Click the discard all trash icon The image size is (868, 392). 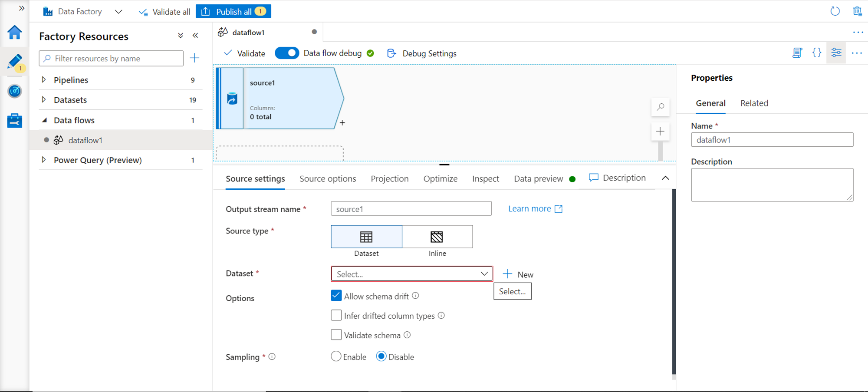(857, 11)
